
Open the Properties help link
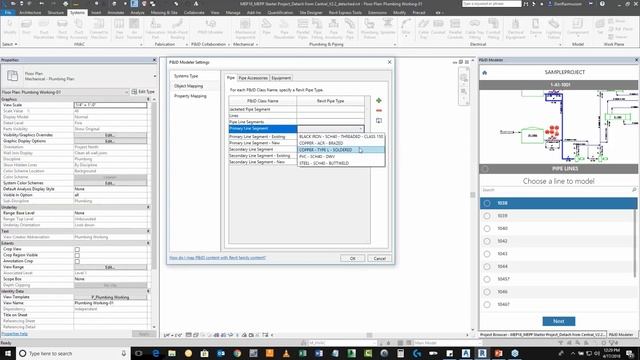14,334
